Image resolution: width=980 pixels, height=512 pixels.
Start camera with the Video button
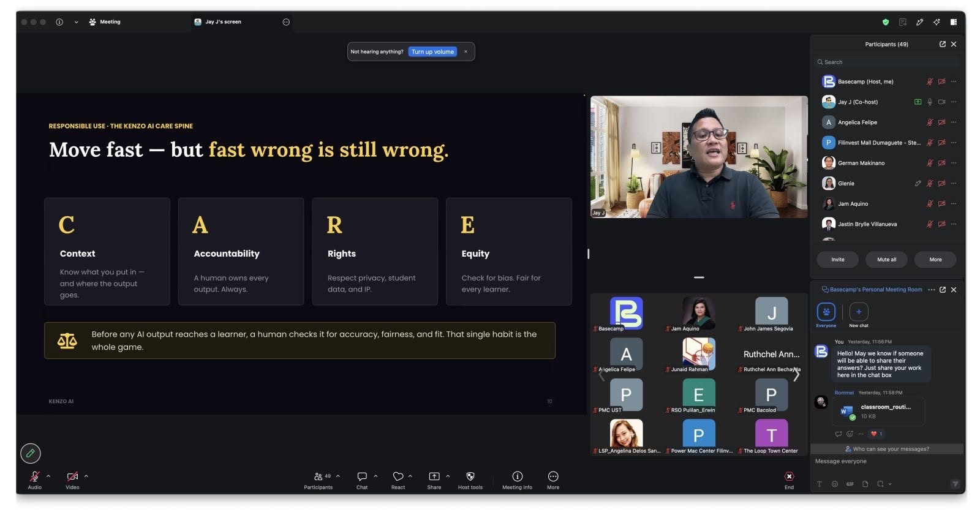click(x=72, y=480)
